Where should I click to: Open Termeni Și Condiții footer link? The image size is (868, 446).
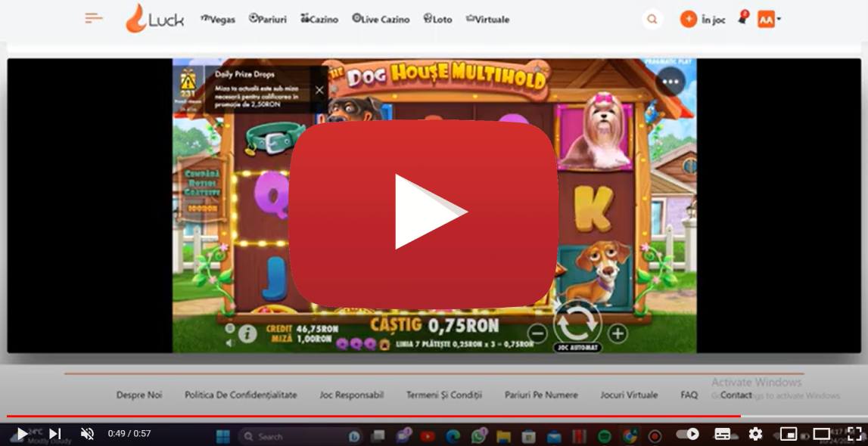click(x=444, y=395)
